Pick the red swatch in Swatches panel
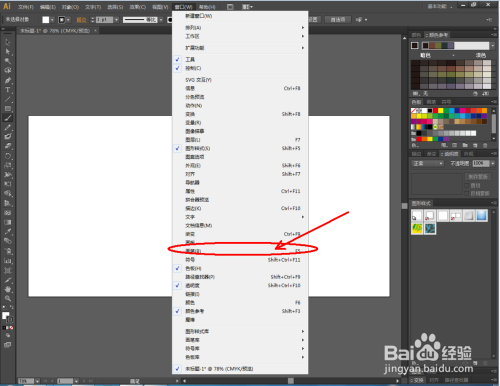Image resolution: width=500 pixels, height=386 pixels. pyautogui.click(x=435, y=110)
